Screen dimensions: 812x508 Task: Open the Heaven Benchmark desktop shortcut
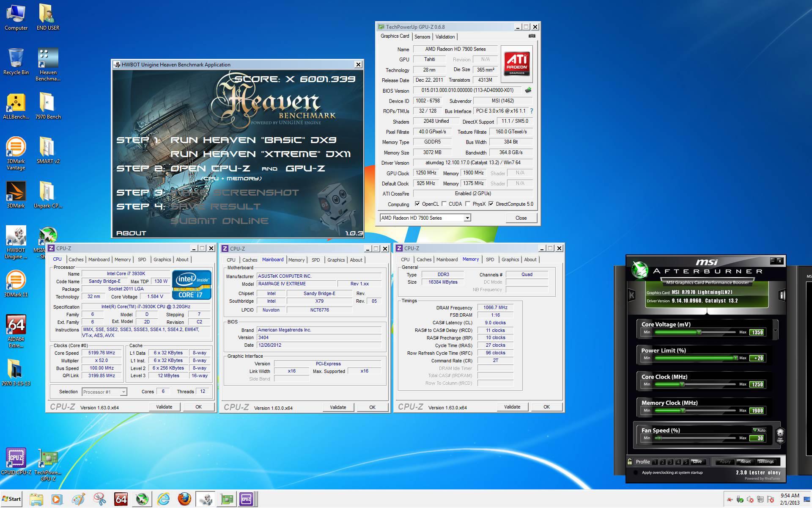click(x=48, y=64)
